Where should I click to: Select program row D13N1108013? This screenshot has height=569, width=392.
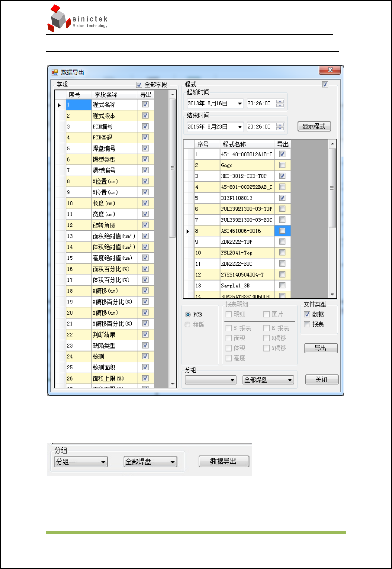tap(236, 198)
